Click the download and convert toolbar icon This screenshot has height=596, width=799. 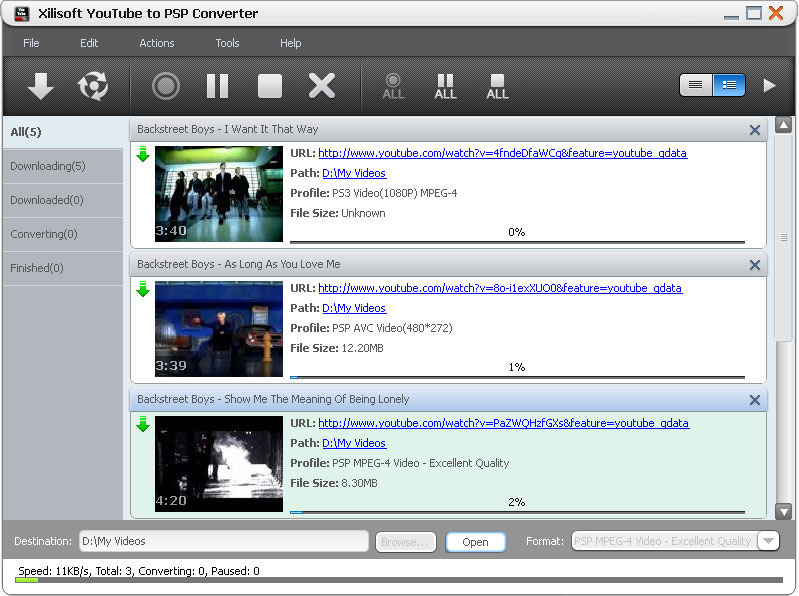pyautogui.click(x=93, y=86)
